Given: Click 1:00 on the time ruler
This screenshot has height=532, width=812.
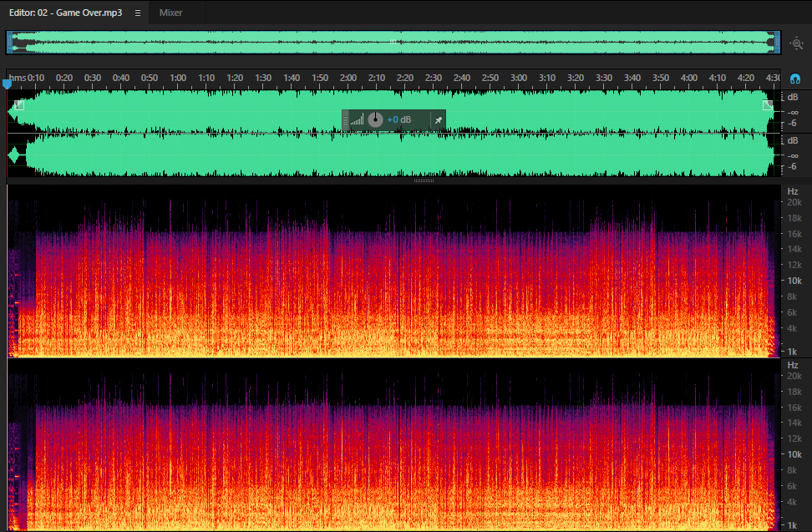Looking at the screenshot, I should (178, 78).
